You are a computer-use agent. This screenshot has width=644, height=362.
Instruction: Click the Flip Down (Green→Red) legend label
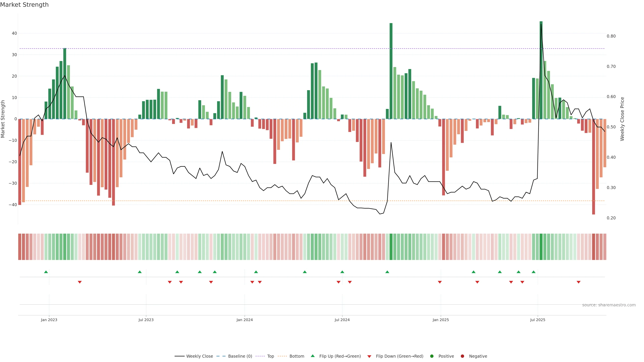(x=399, y=356)
